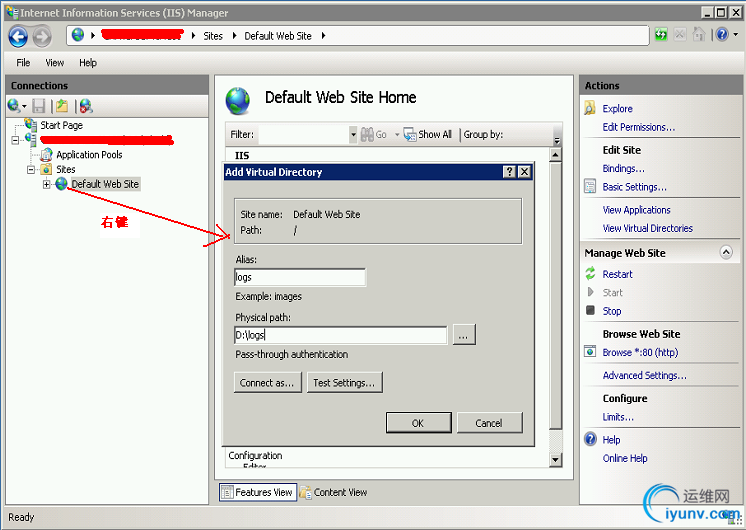This screenshot has width=746, height=530.
Task: Open the Edit Permissions... link
Action: coord(638,127)
